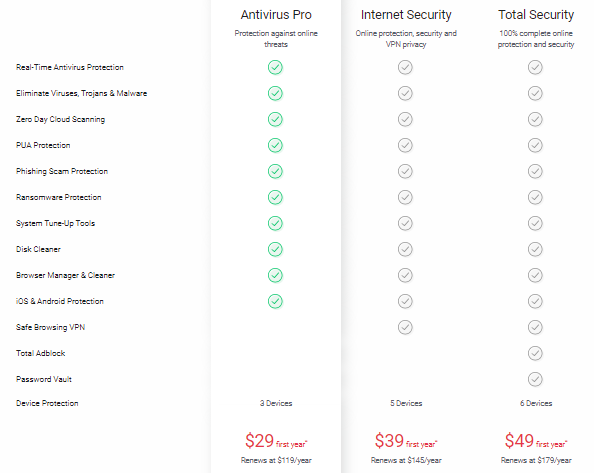Click the $29 first year price

pos(276,441)
